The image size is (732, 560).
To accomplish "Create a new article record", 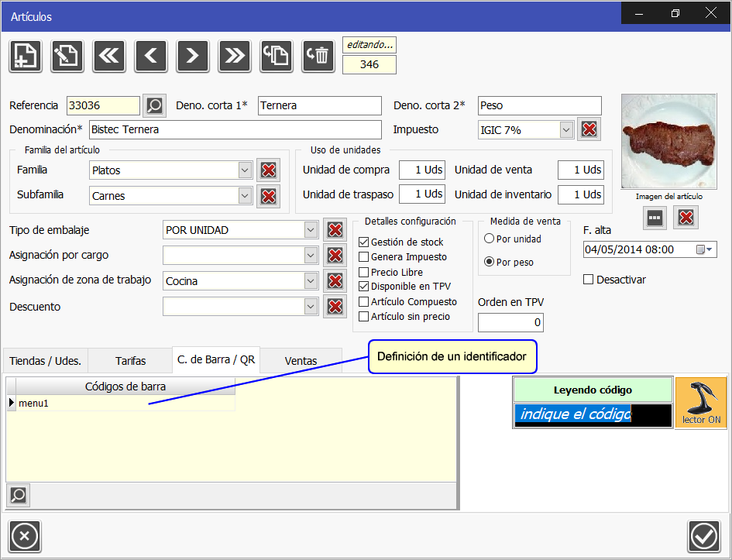I will [25, 56].
